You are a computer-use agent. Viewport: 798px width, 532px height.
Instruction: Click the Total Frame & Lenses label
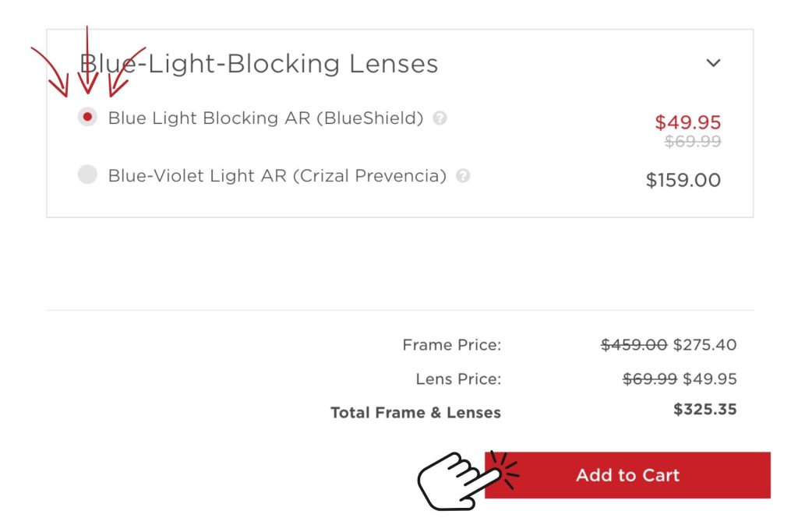[x=416, y=413]
